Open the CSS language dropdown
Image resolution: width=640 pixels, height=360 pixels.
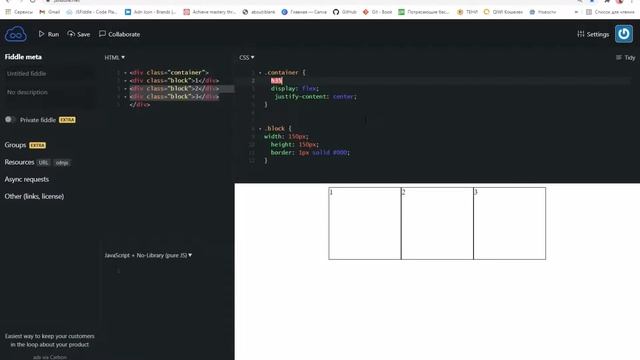click(x=247, y=58)
